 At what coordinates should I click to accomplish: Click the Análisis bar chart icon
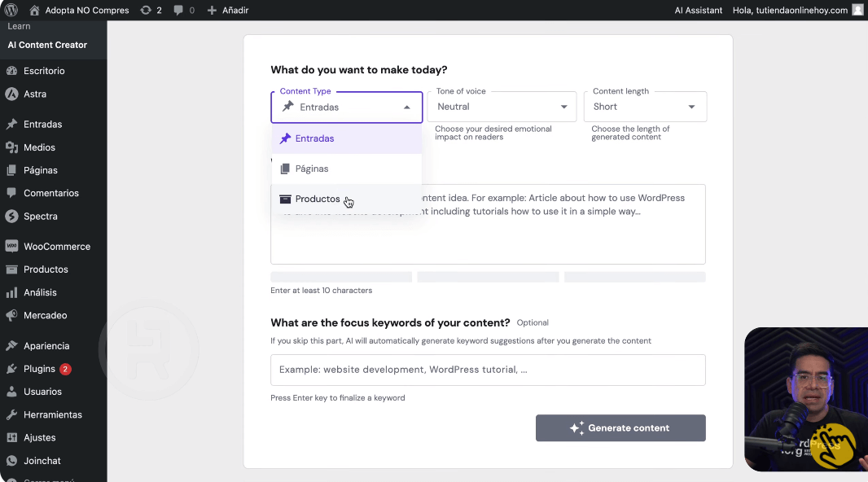(11, 292)
